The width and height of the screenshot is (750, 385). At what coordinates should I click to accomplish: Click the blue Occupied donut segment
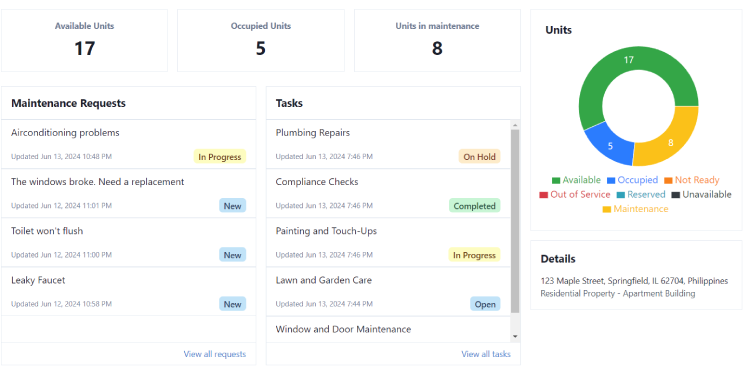pyautogui.click(x=610, y=146)
